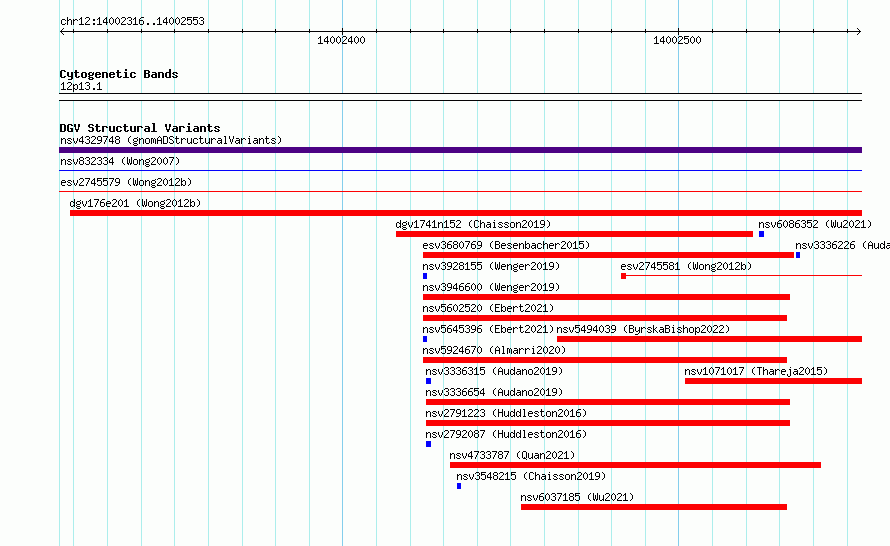Click the red square marker of esv2745581
The height and width of the screenshot is (546, 890).
(x=623, y=276)
